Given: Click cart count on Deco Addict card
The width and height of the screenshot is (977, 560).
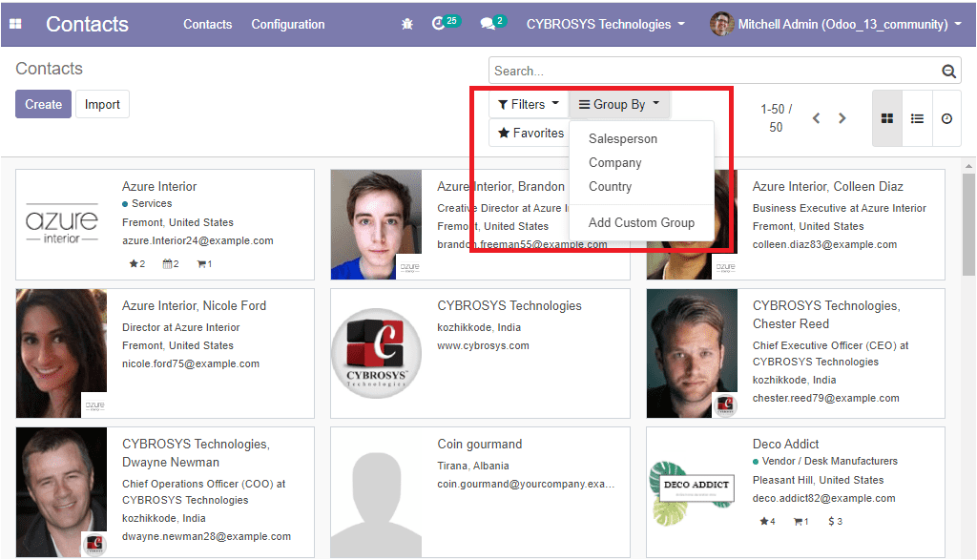Looking at the screenshot, I should 800,522.
